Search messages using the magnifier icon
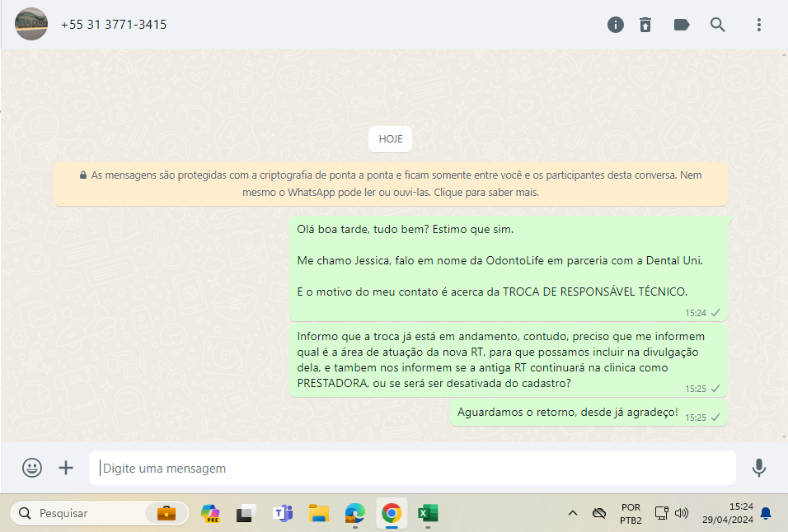This screenshot has width=788, height=532. [x=718, y=25]
